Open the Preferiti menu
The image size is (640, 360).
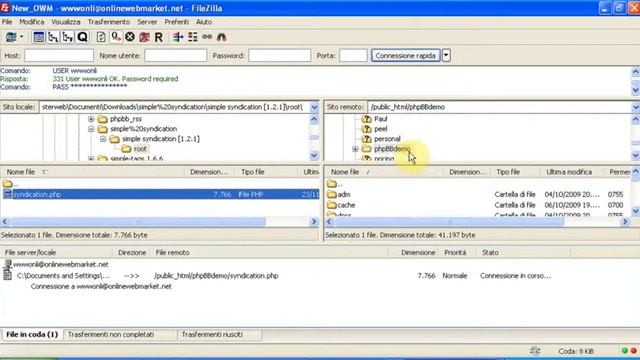(177, 22)
